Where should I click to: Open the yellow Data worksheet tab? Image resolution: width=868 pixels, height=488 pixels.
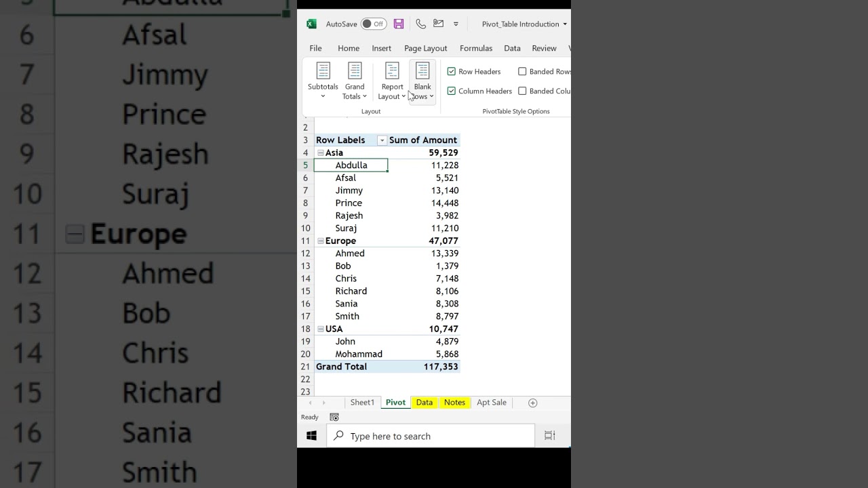[x=425, y=403]
